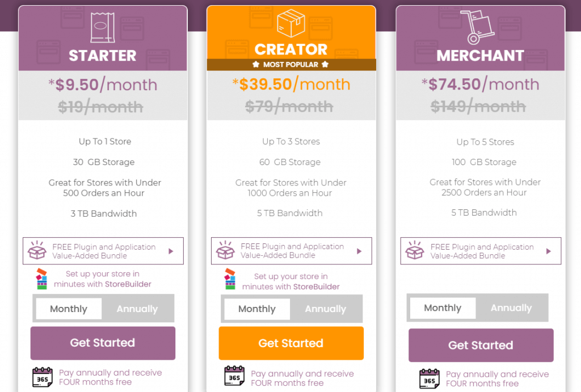Click the Creator plan box icon
The height and width of the screenshot is (392, 581).
[x=290, y=24]
